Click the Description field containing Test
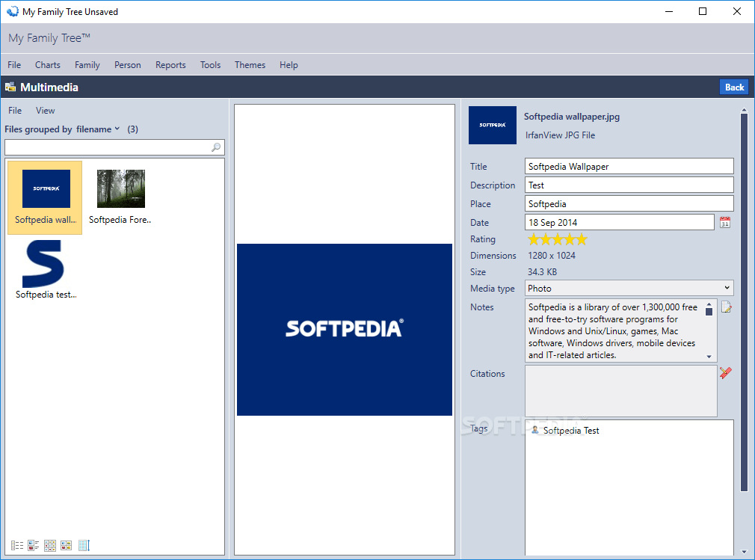This screenshot has width=755, height=560. click(x=629, y=185)
